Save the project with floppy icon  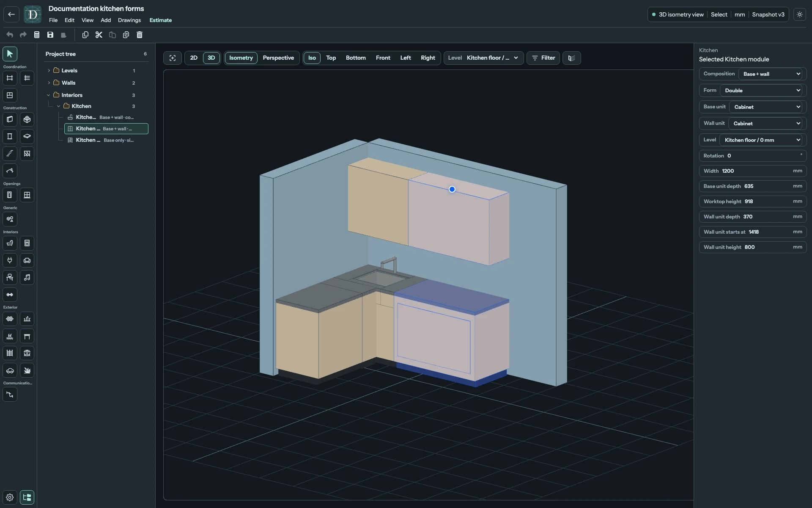click(x=50, y=35)
